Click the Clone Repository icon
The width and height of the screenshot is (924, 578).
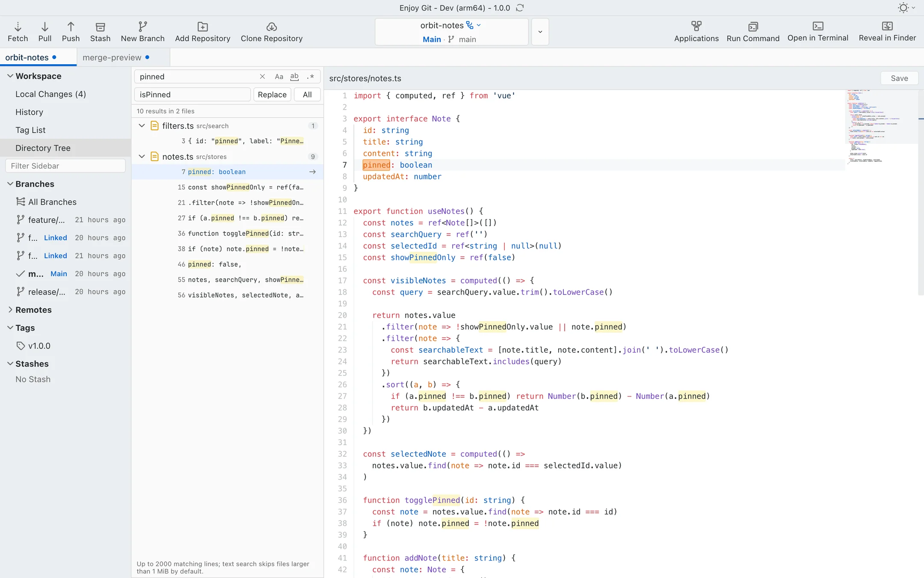point(271,27)
